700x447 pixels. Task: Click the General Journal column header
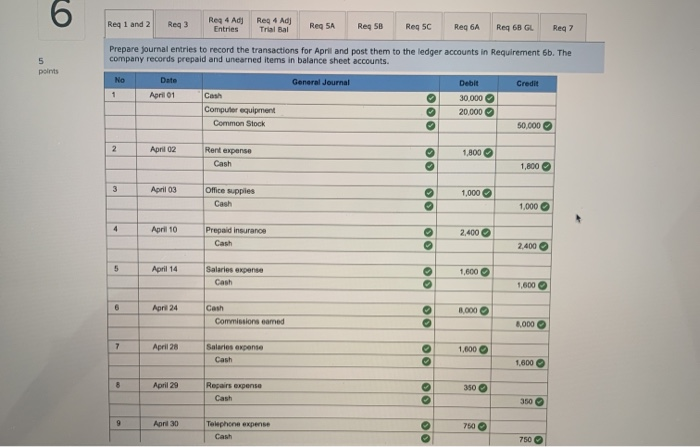point(321,83)
